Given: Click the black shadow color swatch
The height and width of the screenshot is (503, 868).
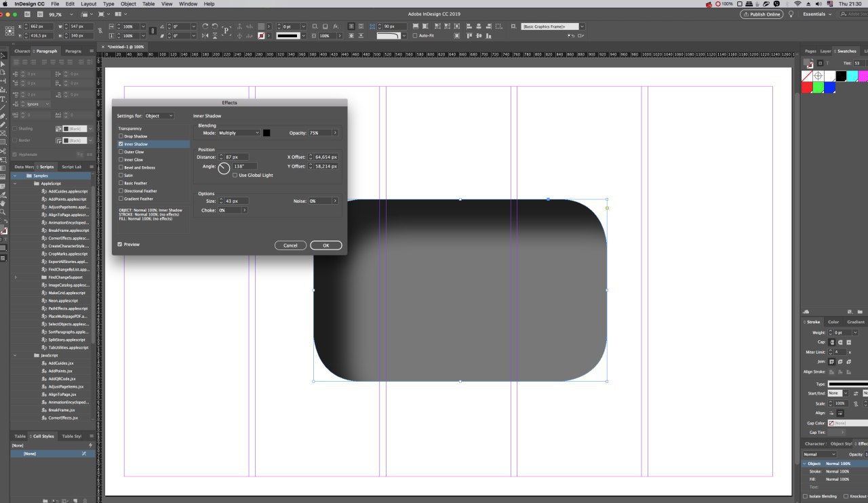Looking at the screenshot, I should click(x=267, y=133).
